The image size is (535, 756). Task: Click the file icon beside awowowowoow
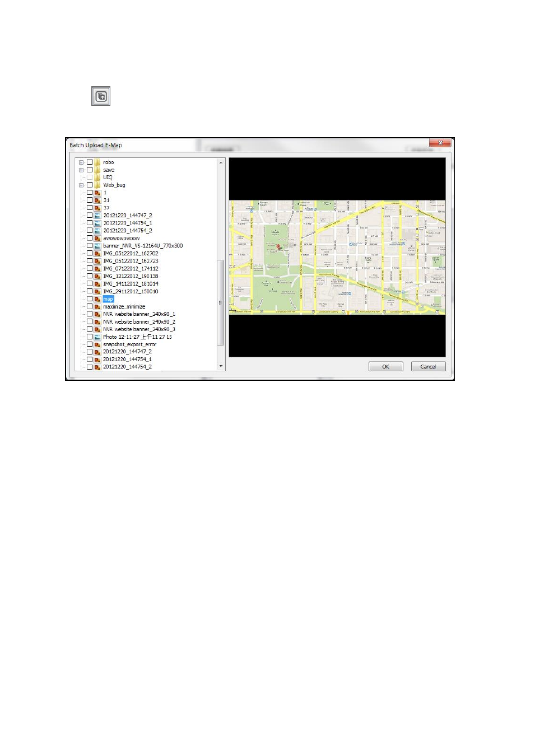(x=97, y=238)
